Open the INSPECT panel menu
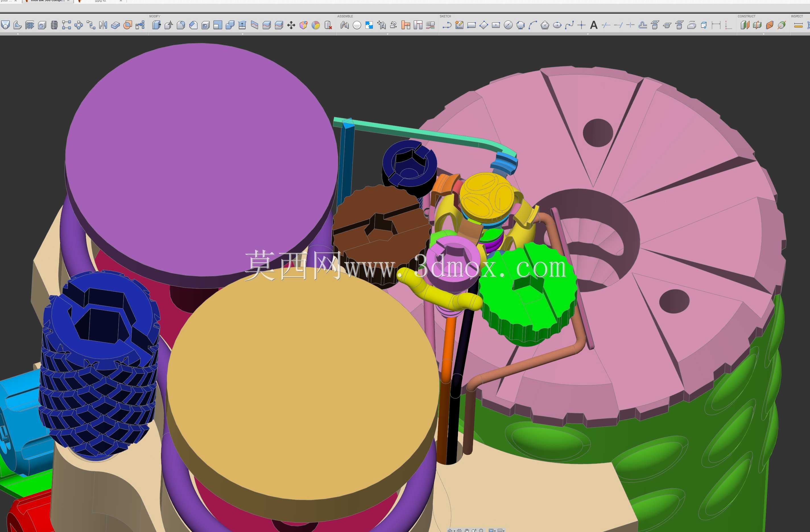Viewport: 810px width, 532px height. coord(797,16)
